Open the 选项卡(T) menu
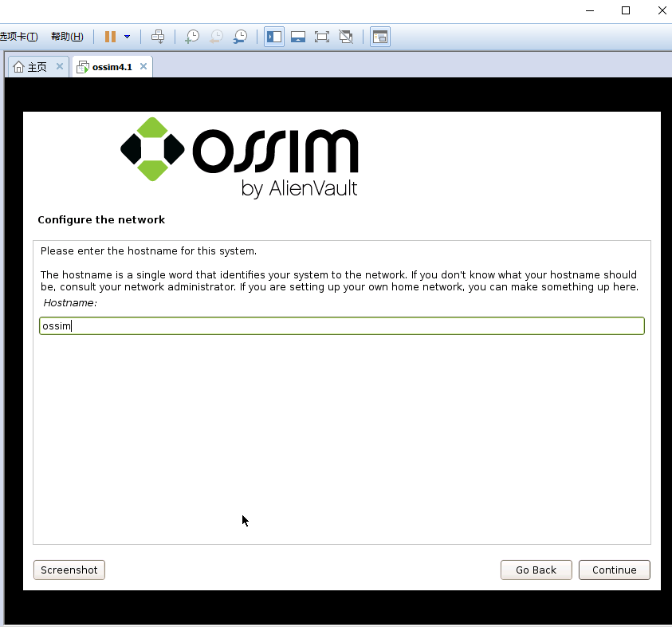 click(x=19, y=37)
